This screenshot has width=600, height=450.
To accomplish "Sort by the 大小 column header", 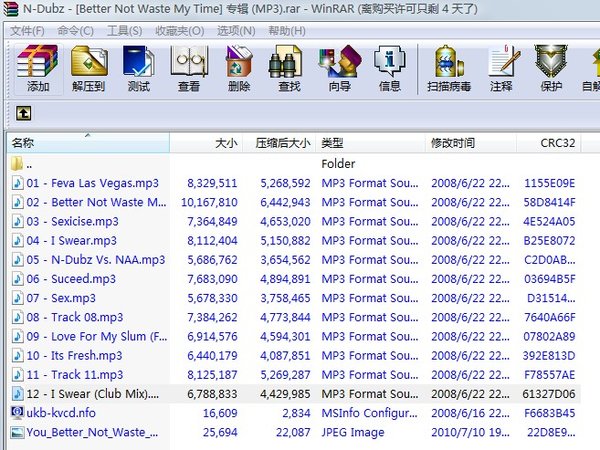I will click(206, 143).
